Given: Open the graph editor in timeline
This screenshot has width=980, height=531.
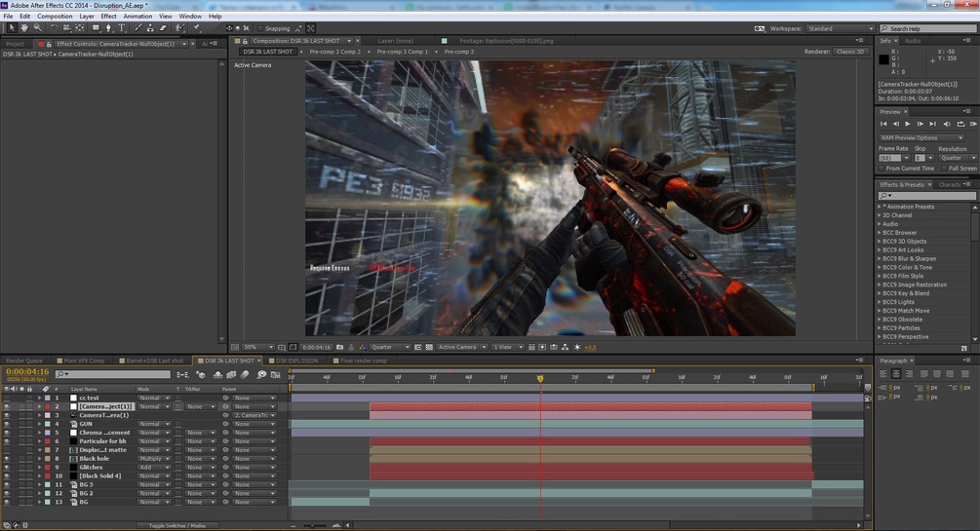Looking at the screenshot, I should pyautogui.click(x=275, y=375).
